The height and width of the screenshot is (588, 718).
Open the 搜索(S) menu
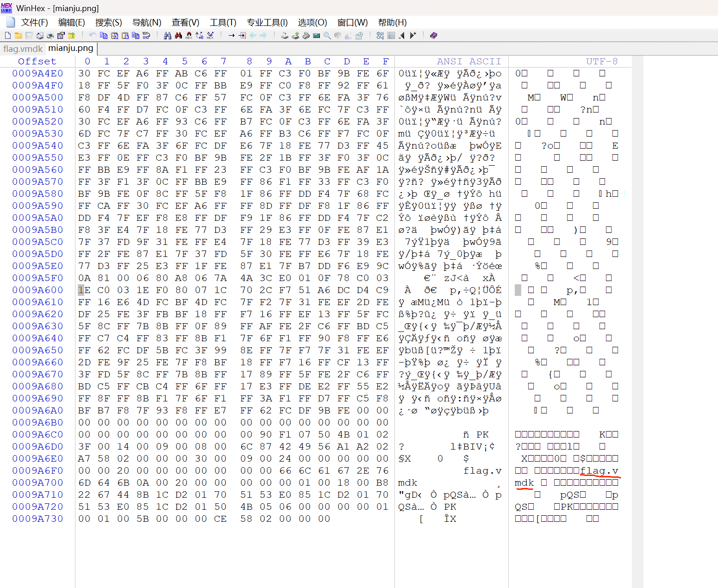[108, 22]
